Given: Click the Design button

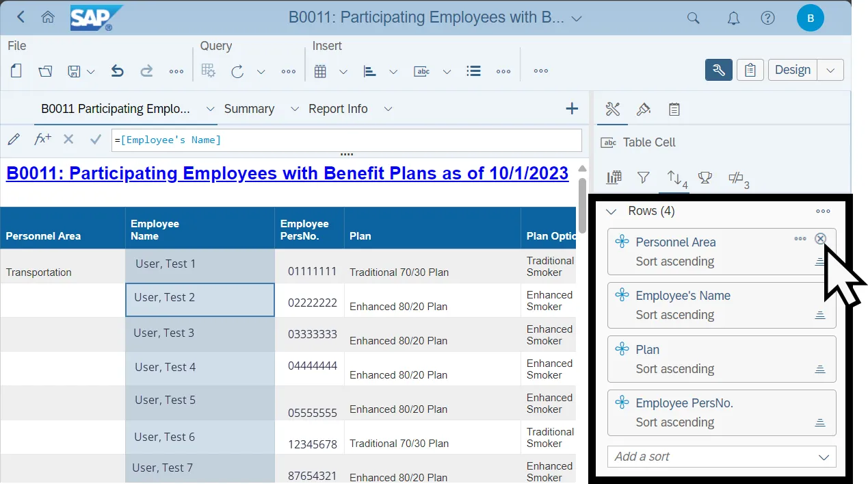Looking at the screenshot, I should click(792, 70).
